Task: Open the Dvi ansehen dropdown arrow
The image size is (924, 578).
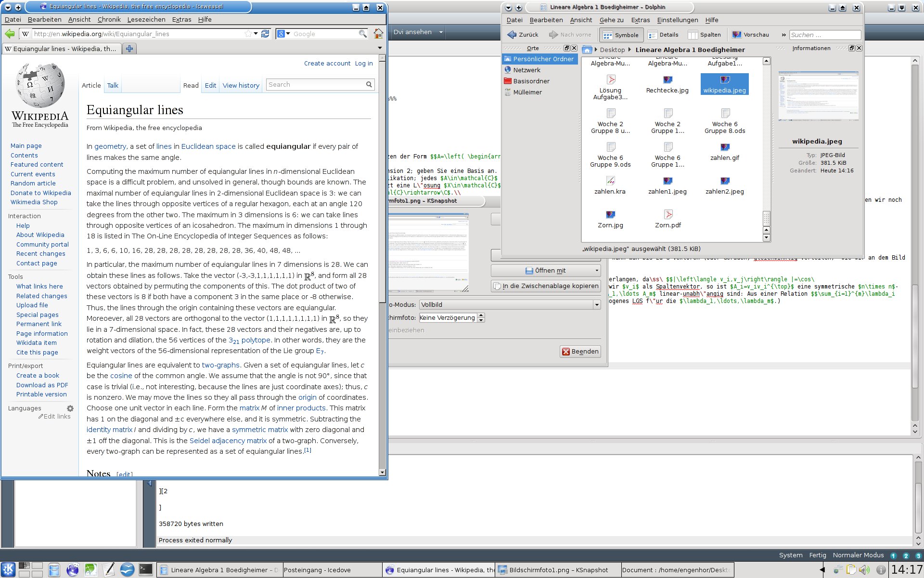Action: [x=441, y=32]
